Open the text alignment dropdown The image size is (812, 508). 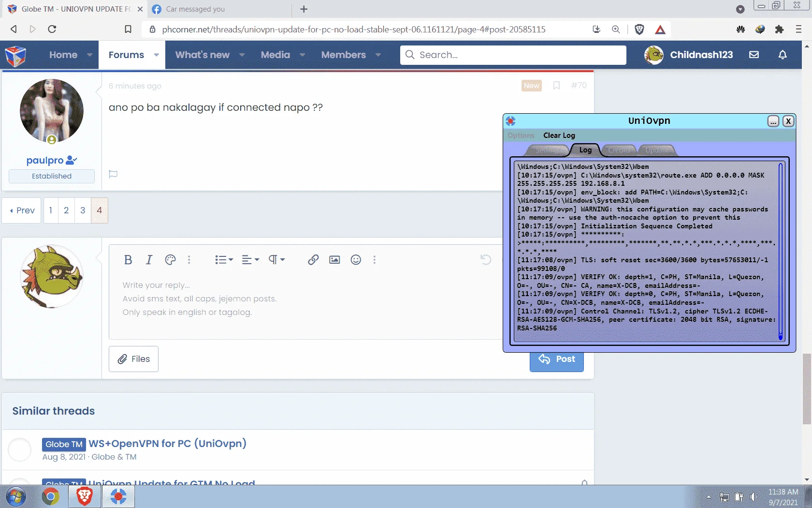(250, 260)
